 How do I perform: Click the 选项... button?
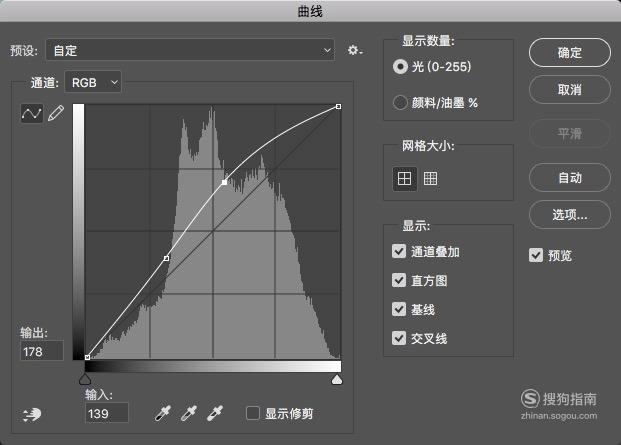pyautogui.click(x=570, y=215)
